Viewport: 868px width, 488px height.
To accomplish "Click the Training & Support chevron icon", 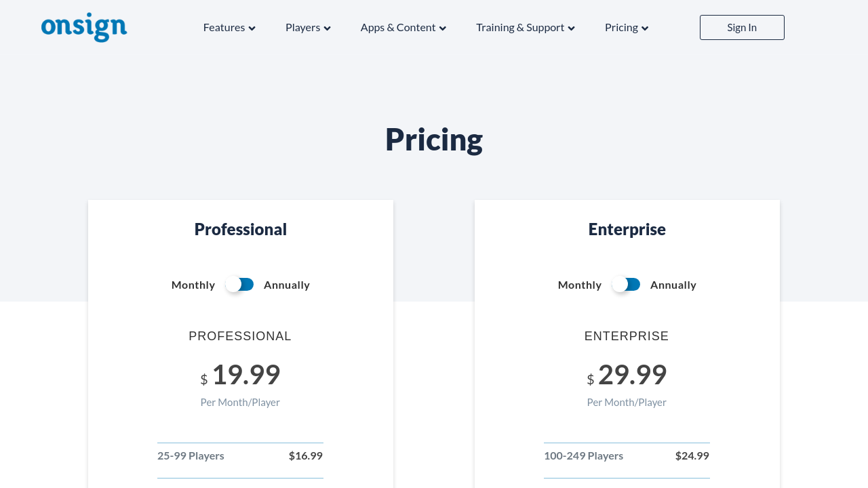I will click(571, 28).
